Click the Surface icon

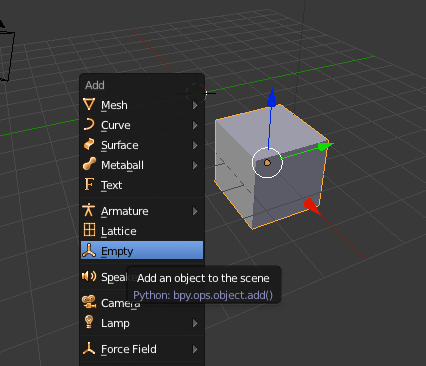pos(89,144)
